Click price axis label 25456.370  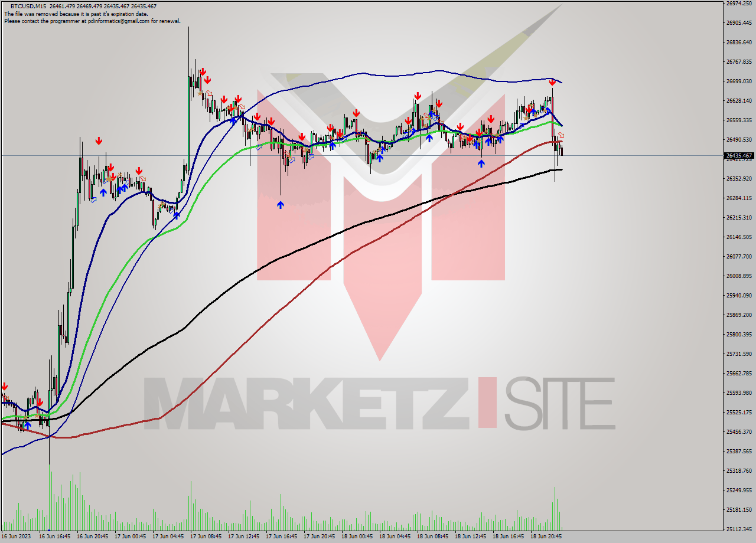739,432
